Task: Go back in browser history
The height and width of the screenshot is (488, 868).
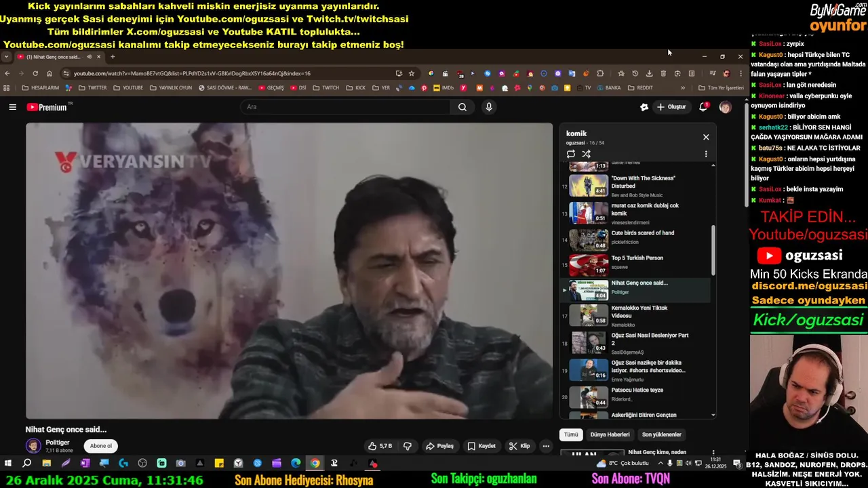Action: click(x=7, y=73)
